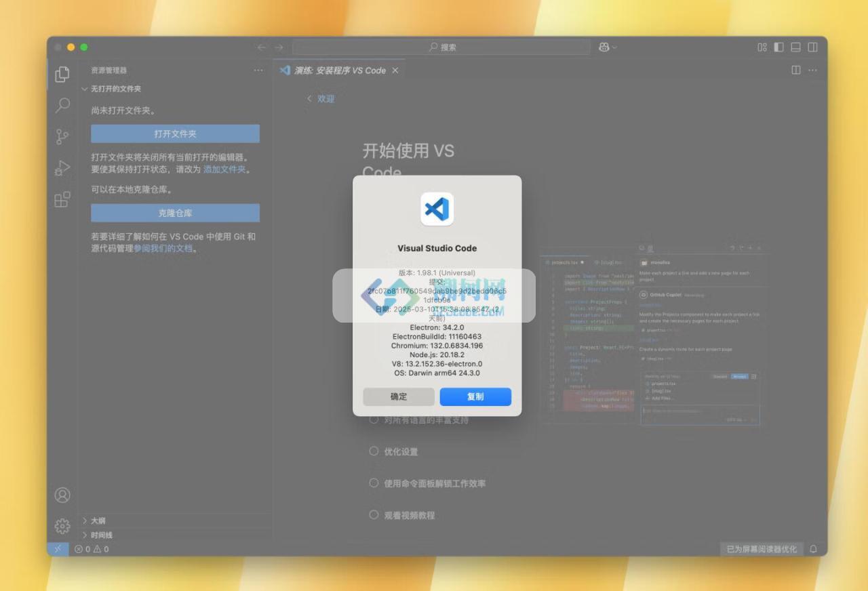Select the 优化设置 step
Screen dimensions: 868x591
[393, 451]
